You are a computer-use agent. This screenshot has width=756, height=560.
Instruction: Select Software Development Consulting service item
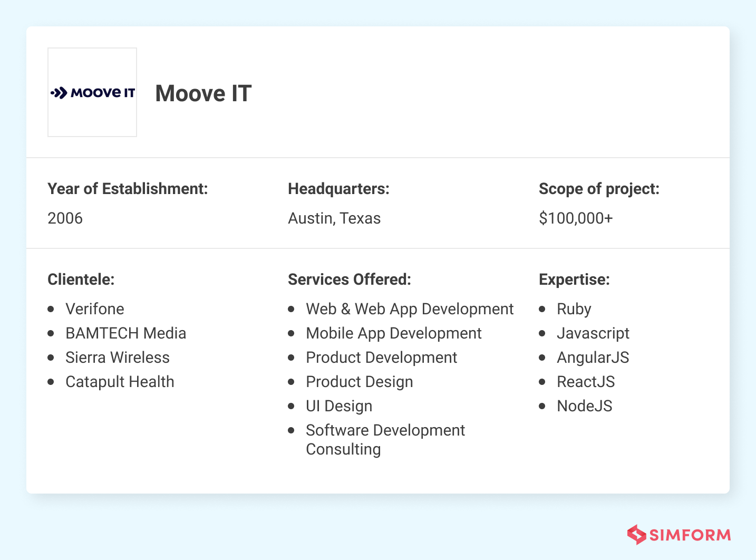coord(385,440)
